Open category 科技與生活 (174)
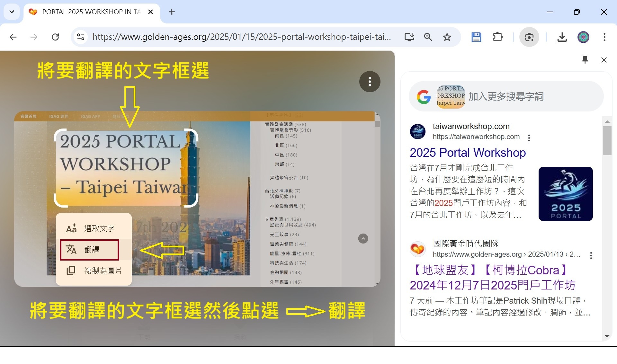617x364 pixels. pyautogui.click(x=288, y=263)
